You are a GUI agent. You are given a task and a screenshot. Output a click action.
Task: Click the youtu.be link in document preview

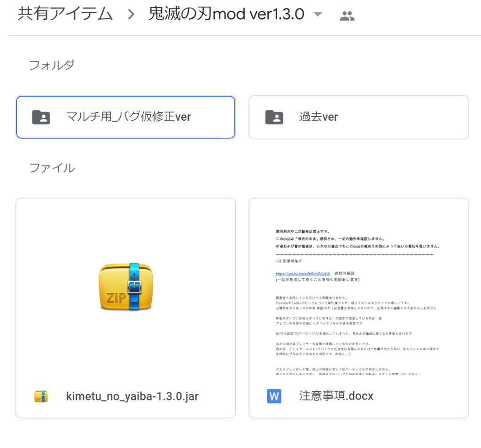(x=303, y=273)
